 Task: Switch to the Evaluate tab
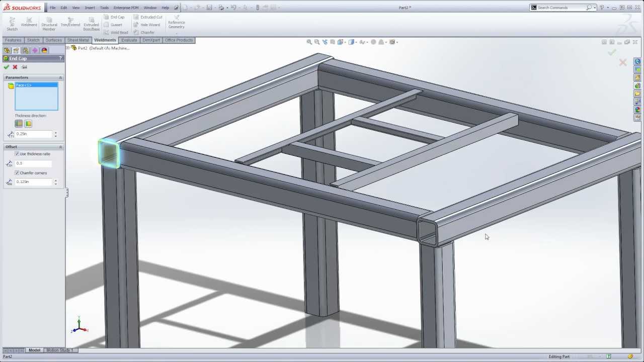(129, 40)
